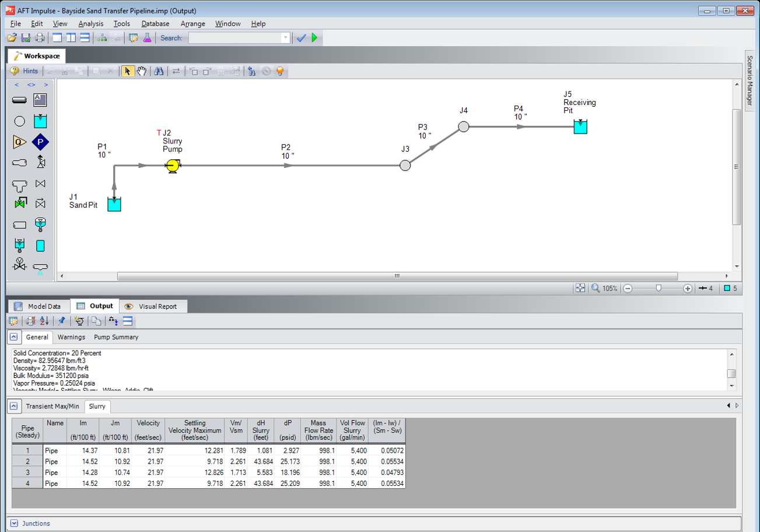
Task: Open the Pump Summary tab
Action: pyautogui.click(x=116, y=337)
